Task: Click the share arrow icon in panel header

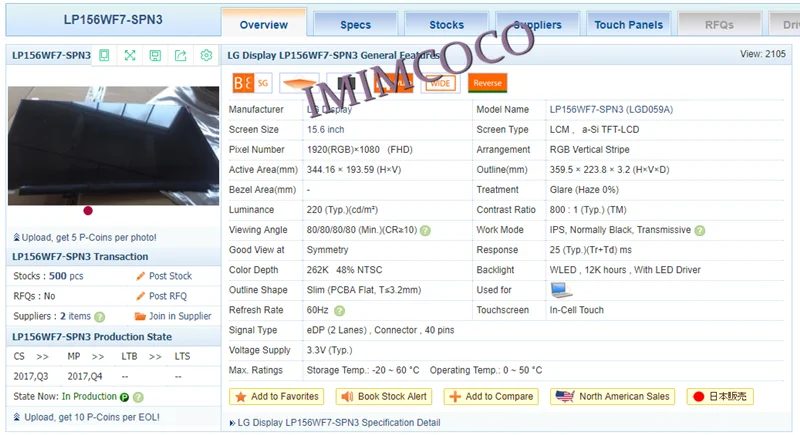Action: coord(181,55)
